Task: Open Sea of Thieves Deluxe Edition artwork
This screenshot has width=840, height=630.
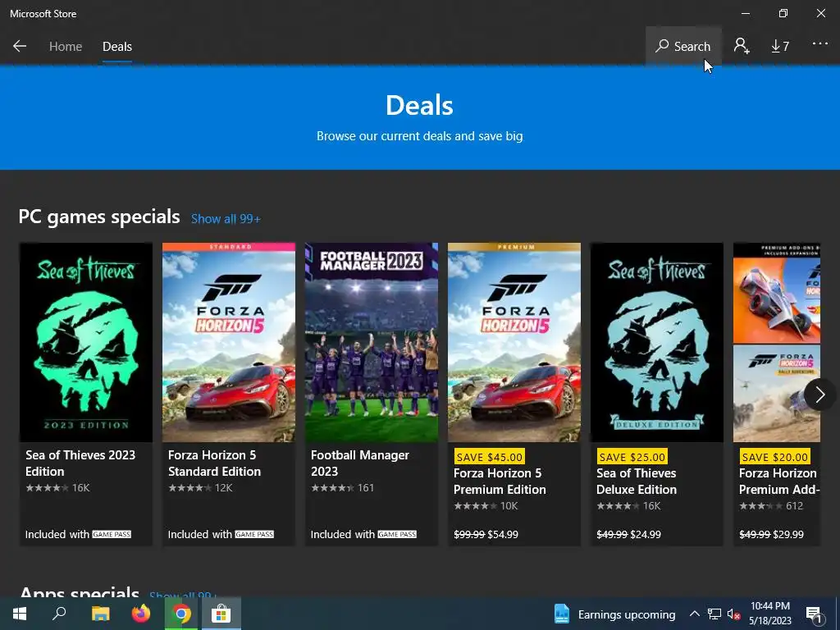Action: pyautogui.click(x=657, y=342)
